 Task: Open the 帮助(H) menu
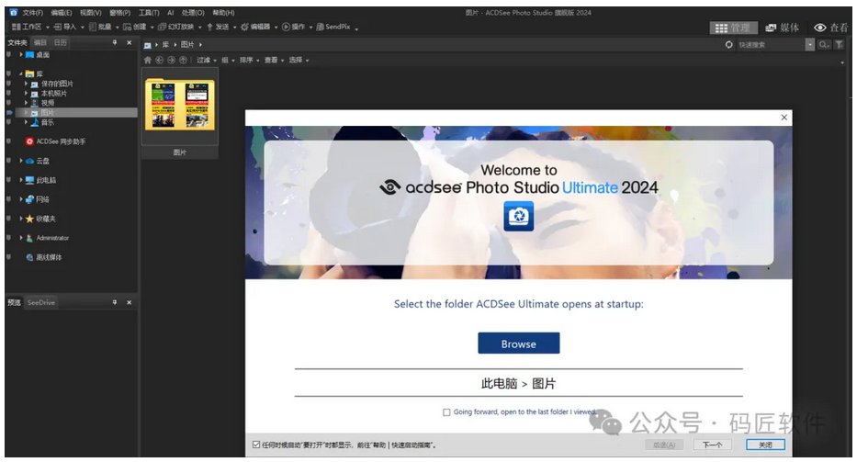click(223, 13)
